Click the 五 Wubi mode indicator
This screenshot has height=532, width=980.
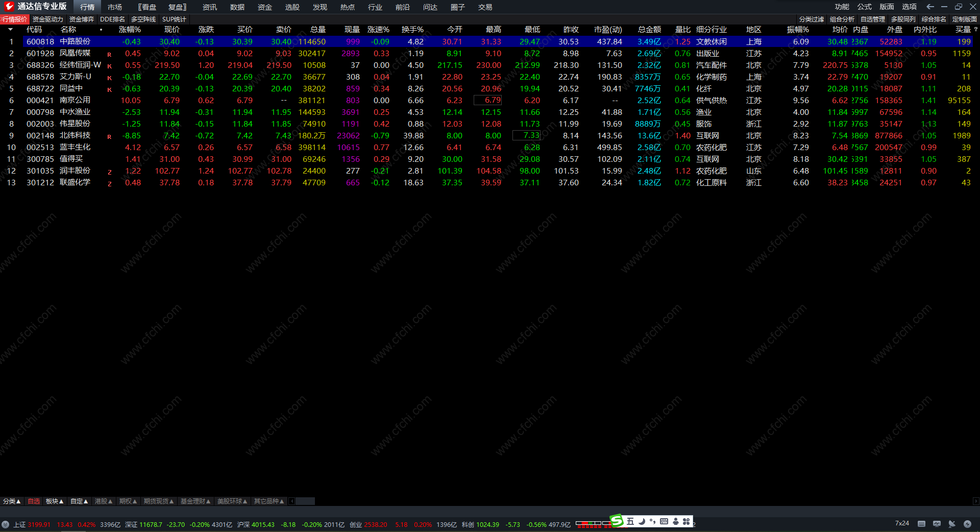click(x=630, y=521)
